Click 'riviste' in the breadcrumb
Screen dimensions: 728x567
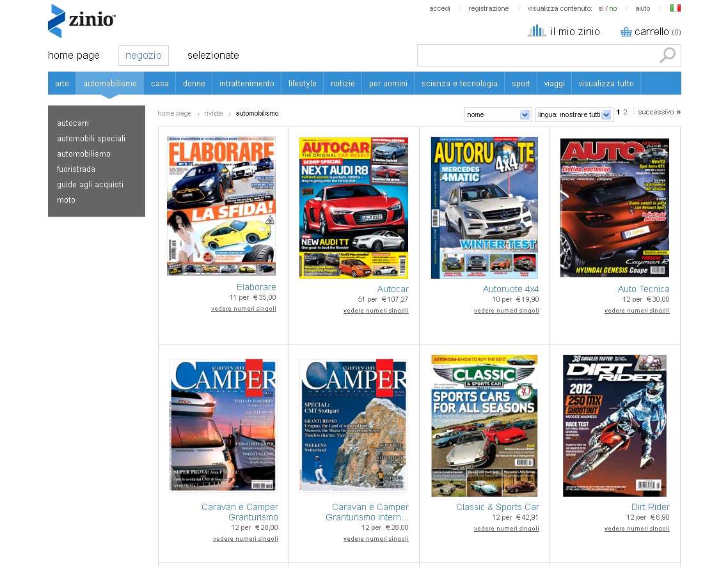[214, 113]
